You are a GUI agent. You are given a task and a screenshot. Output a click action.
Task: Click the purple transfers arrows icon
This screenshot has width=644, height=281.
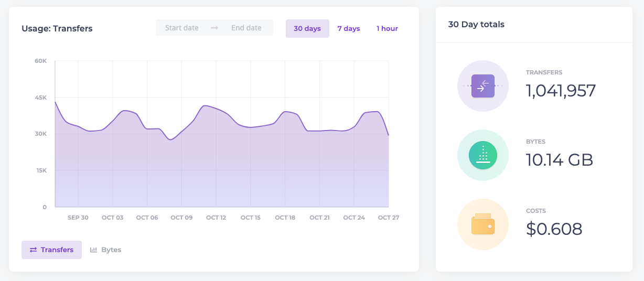coord(483,86)
